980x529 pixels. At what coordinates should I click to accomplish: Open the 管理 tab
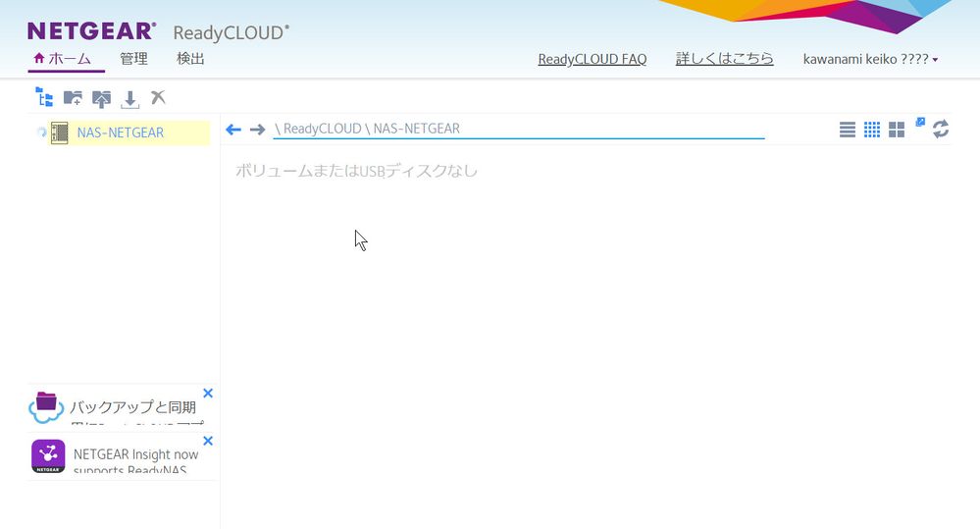click(x=133, y=59)
